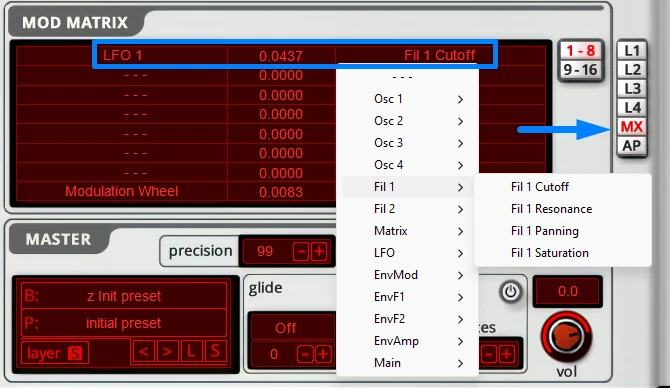Viewport: 670px width, 388px height.
Task: Go to next preset with > button
Action: point(168,352)
